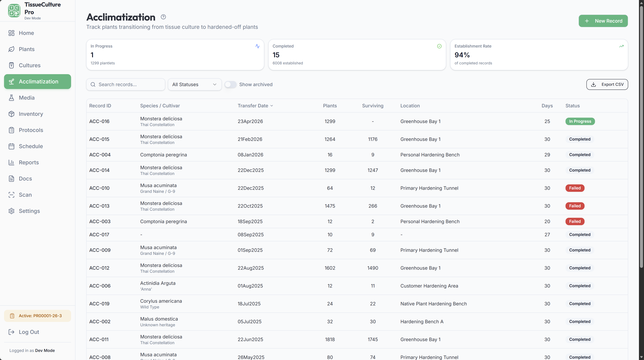Toggle the Show archived switch
The width and height of the screenshot is (644, 360).
[230, 85]
